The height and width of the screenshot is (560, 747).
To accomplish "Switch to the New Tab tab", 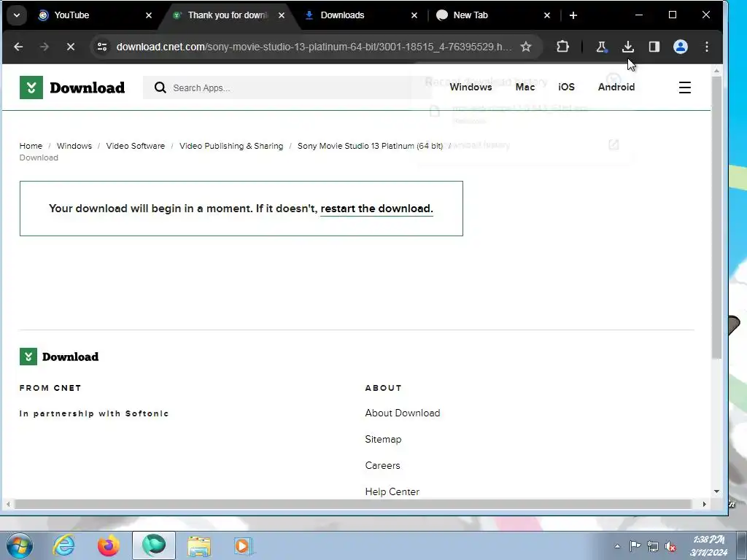I will tap(493, 15).
